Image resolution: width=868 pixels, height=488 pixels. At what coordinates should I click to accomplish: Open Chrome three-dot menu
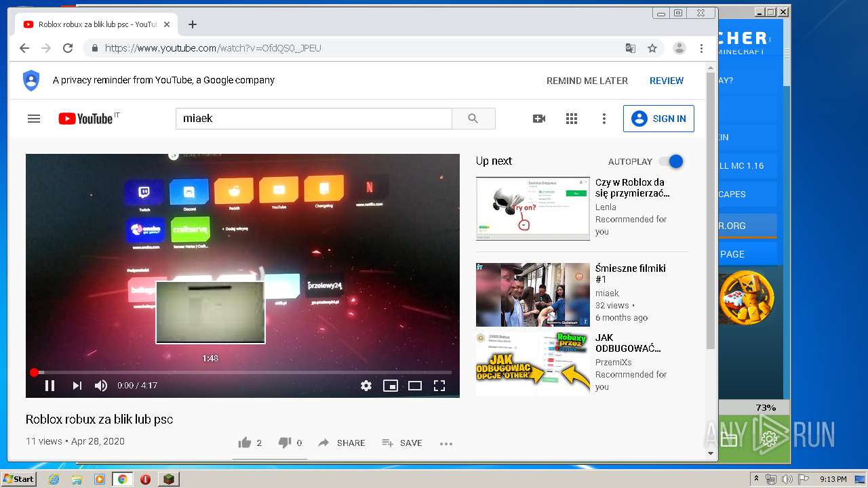pos(702,48)
